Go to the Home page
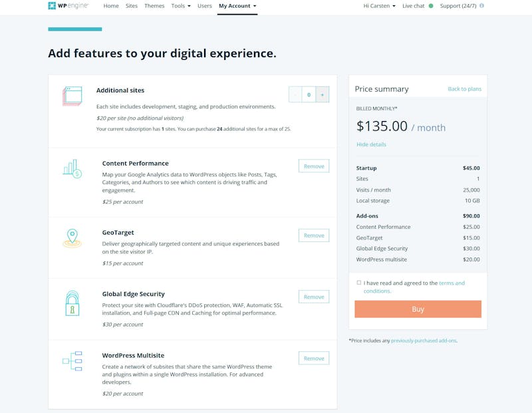 pos(111,6)
